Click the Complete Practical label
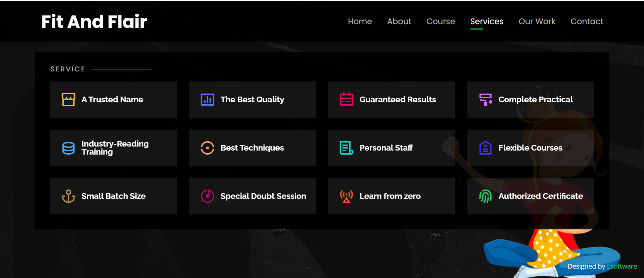 pos(536,100)
